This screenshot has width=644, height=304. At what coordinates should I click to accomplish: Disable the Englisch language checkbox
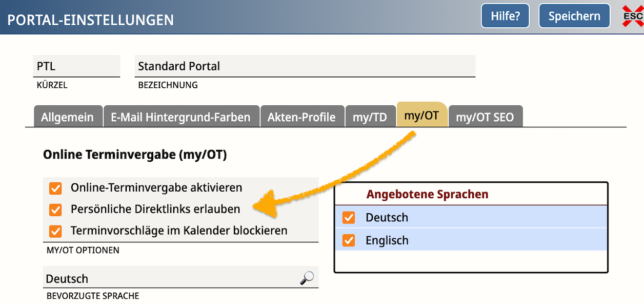(349, 240)
